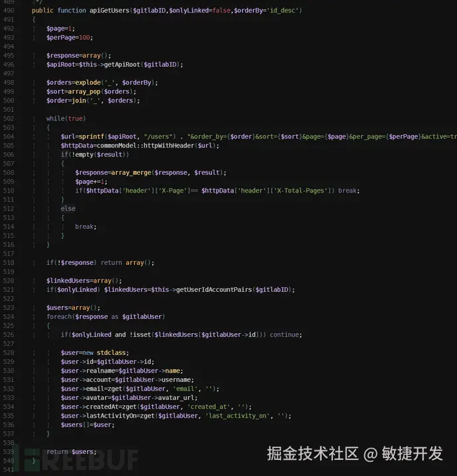Click the while(true) statement

click(x=66, y=119)
